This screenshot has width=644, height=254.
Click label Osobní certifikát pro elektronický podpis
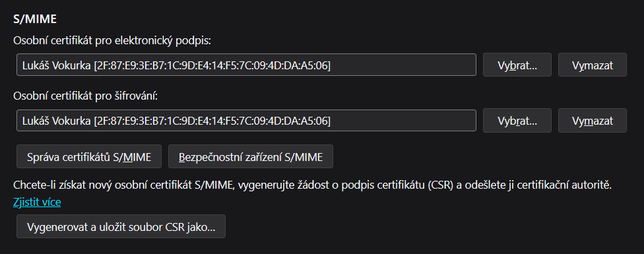click(112, 41)
